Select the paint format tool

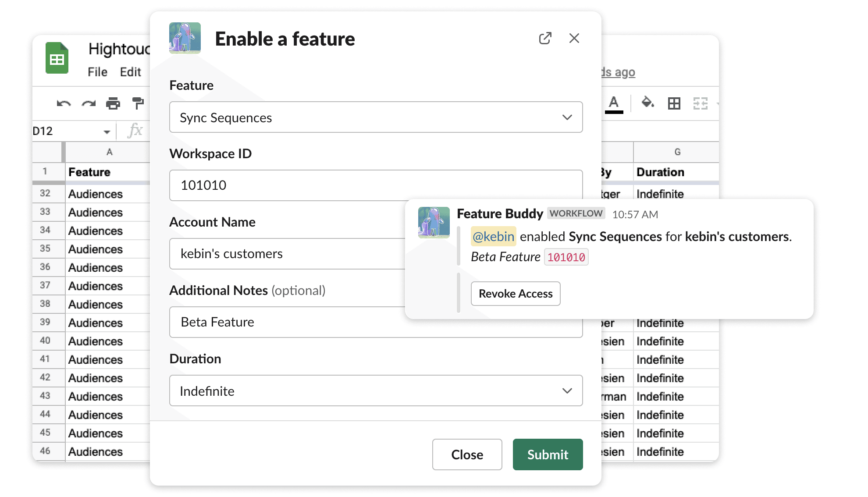138,104
